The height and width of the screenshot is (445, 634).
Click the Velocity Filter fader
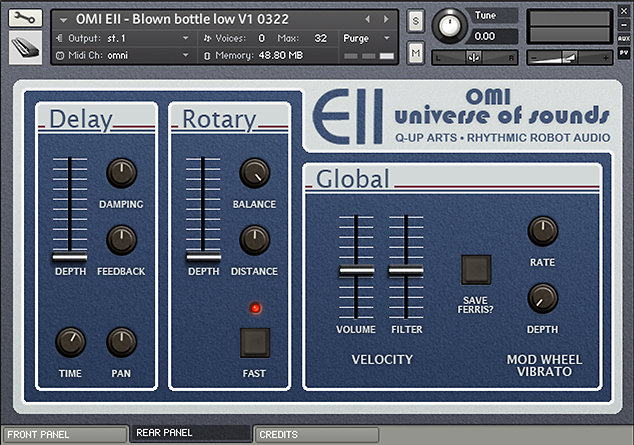click(x=406, y=271)
